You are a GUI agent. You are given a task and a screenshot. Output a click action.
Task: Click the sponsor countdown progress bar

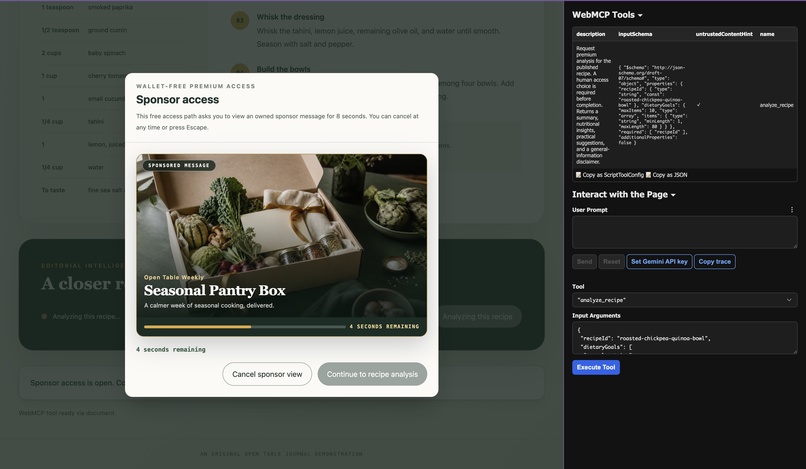click(x=245, y=327)
